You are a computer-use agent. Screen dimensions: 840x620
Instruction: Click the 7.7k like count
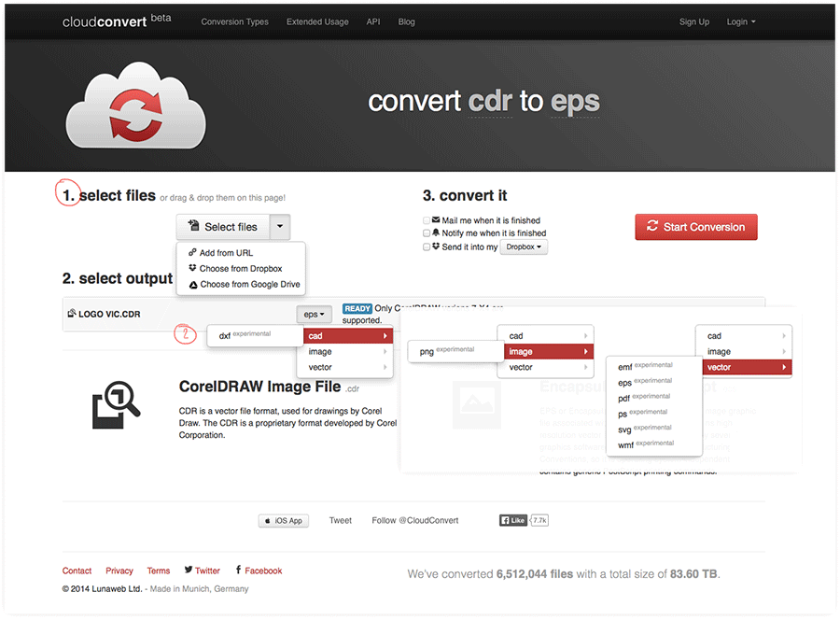539,520
